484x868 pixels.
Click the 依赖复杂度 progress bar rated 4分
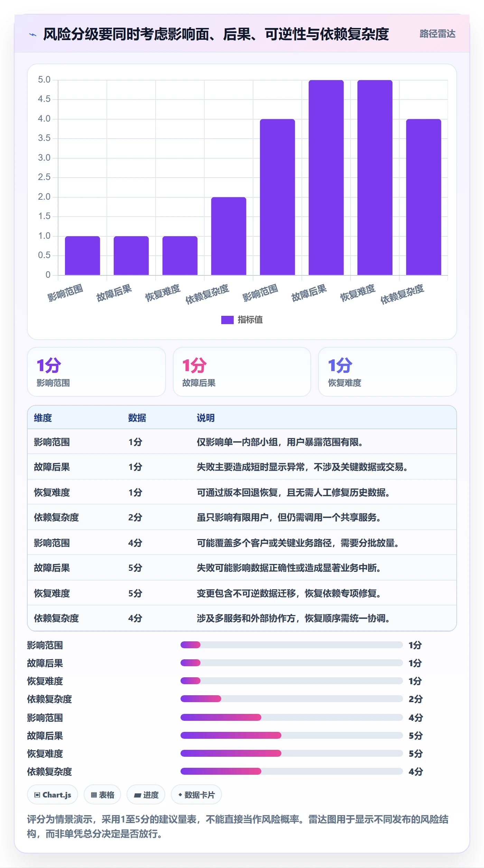(291, 771)
